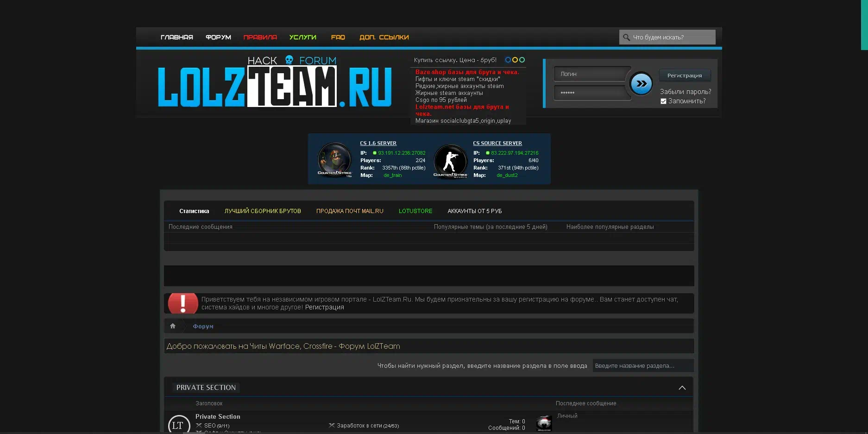868x434 pixels.
Task: Select the LOTUSTORE tab
Action: (x=415, y=211)
